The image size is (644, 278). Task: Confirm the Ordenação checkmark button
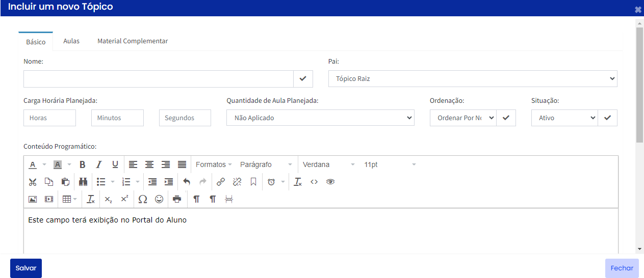pyautogui.click(x=506, y=118)
